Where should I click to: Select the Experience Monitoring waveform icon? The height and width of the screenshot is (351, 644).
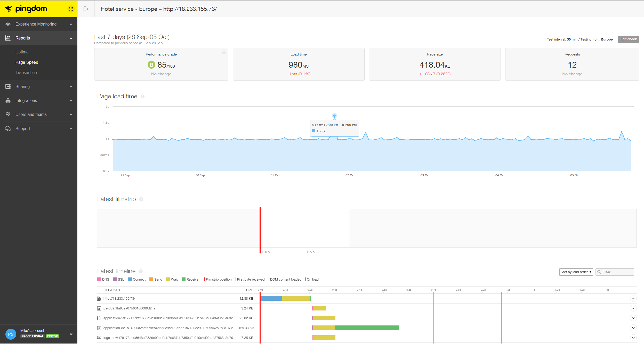click(8, 24)
